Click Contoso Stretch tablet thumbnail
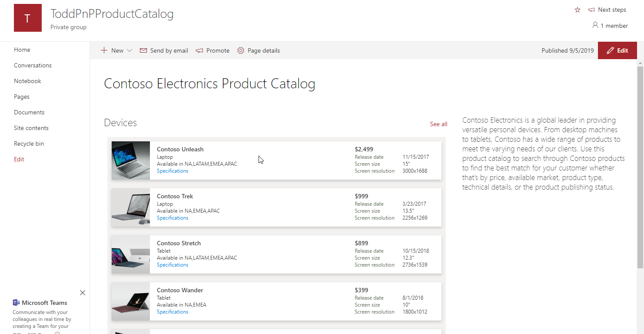The image size is (644, 334). [x=131, y=254]
